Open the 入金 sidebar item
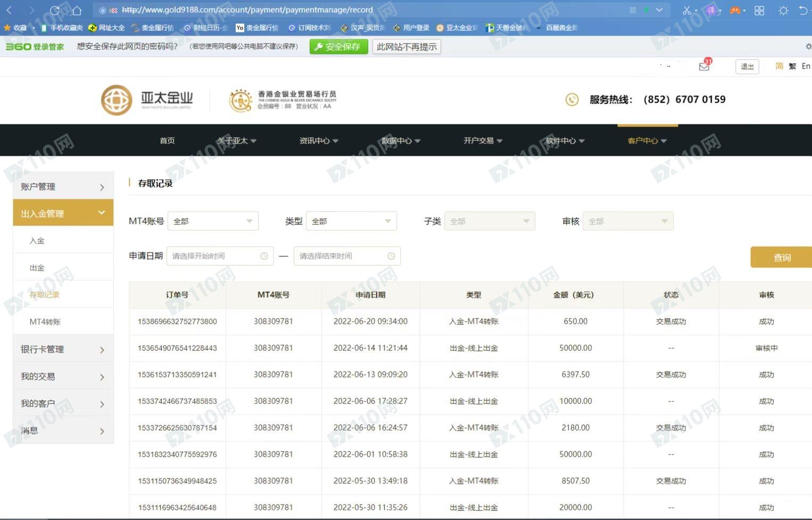This screenshot has width=812, height=520. (63, 240)
